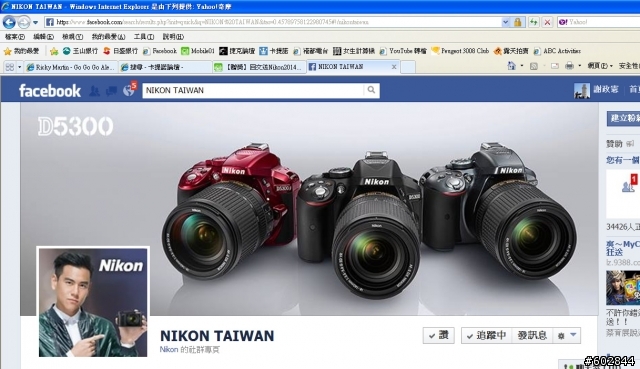Image resolution: width=640 pixels, height=369 pixels.
Task: Expand the Print options dropdown arrow
Action: (580, 66)
